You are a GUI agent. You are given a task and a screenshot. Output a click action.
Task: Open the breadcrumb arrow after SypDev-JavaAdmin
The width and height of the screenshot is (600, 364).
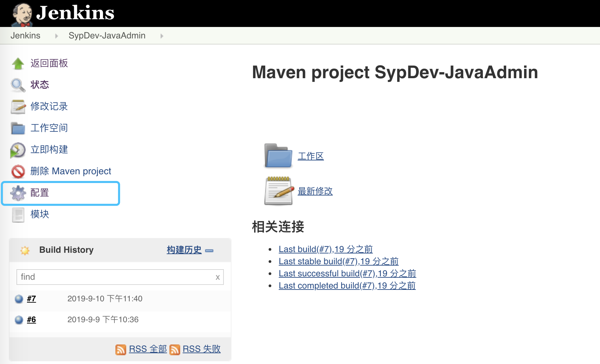[x=162, y=36]
